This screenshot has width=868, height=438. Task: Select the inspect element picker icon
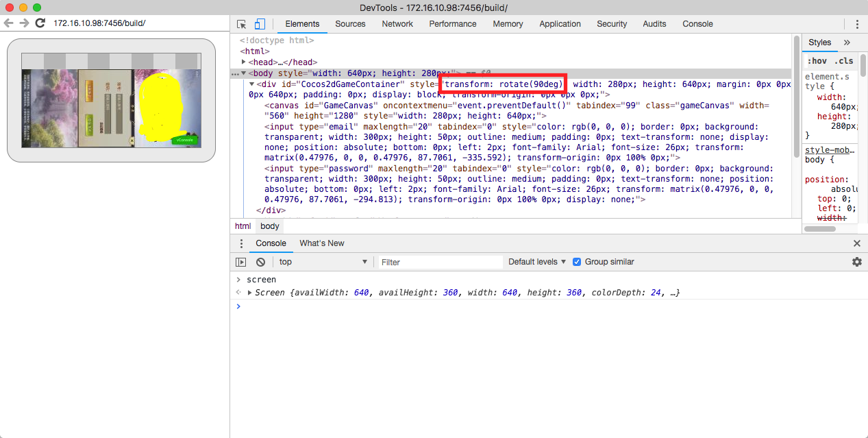coord(241,24)
